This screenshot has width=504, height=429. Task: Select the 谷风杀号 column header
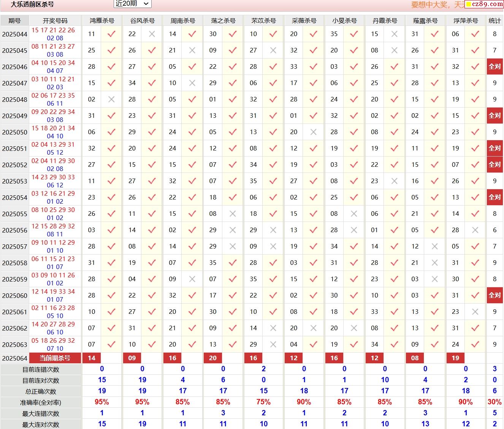[x=143, y=21]
